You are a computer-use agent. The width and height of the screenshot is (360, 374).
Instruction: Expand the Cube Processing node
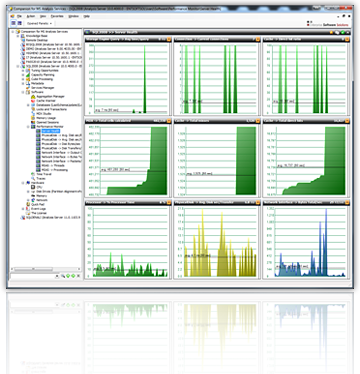point(23,79)
